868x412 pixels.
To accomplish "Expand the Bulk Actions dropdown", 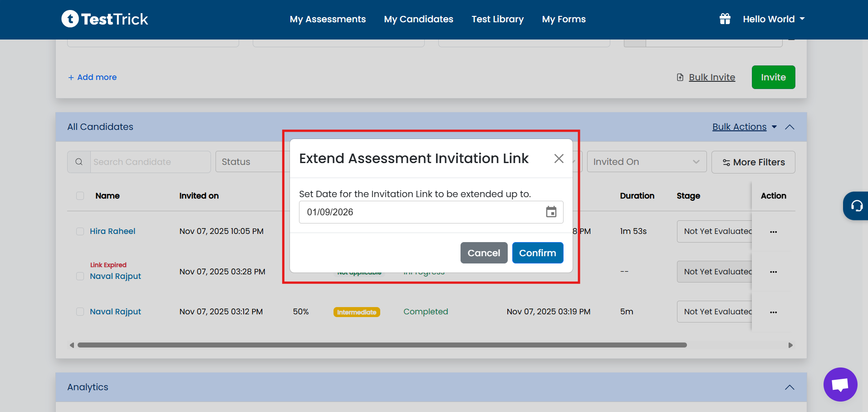I will 745,127.
